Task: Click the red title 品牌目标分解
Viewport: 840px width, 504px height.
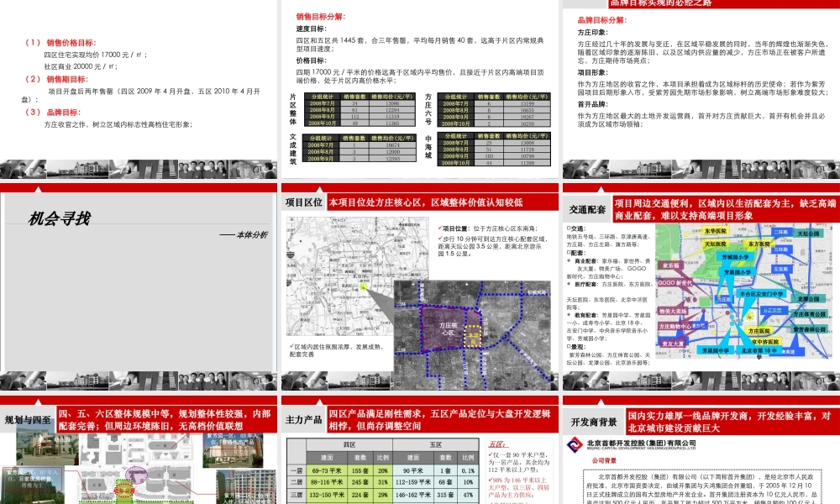Action: [x=602, y=20]
